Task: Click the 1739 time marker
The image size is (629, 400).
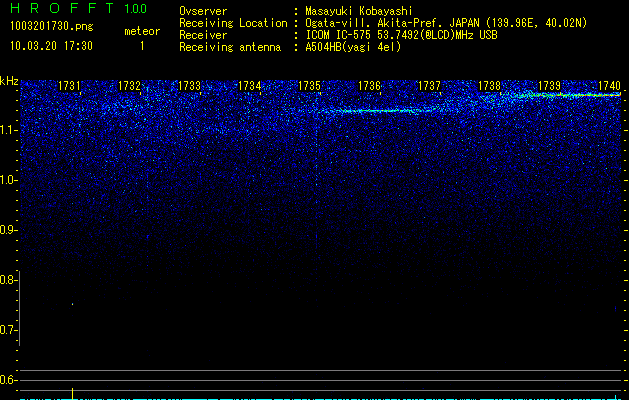Action: tap(549, 86)
